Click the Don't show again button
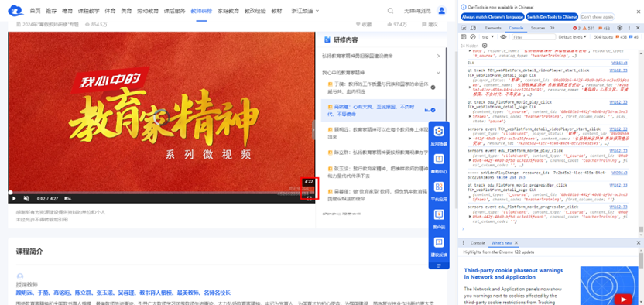This screenshot has height=305, width=644. (598, 17)
